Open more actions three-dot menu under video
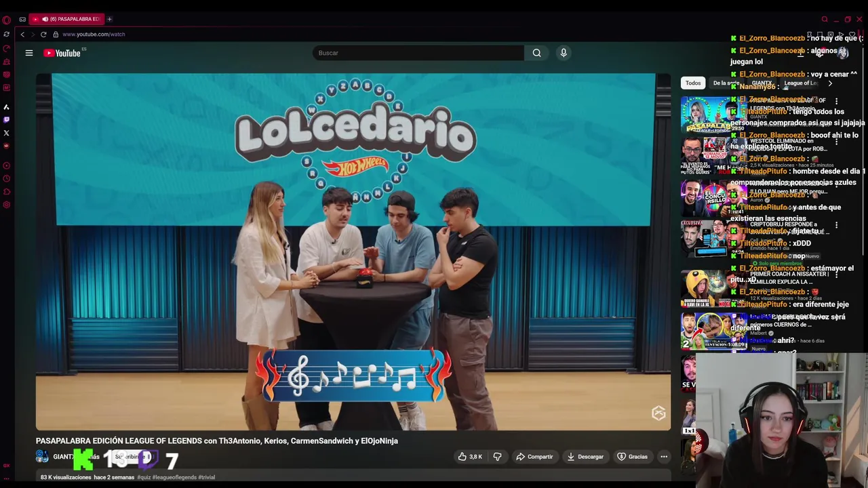 tap(664, 457)
